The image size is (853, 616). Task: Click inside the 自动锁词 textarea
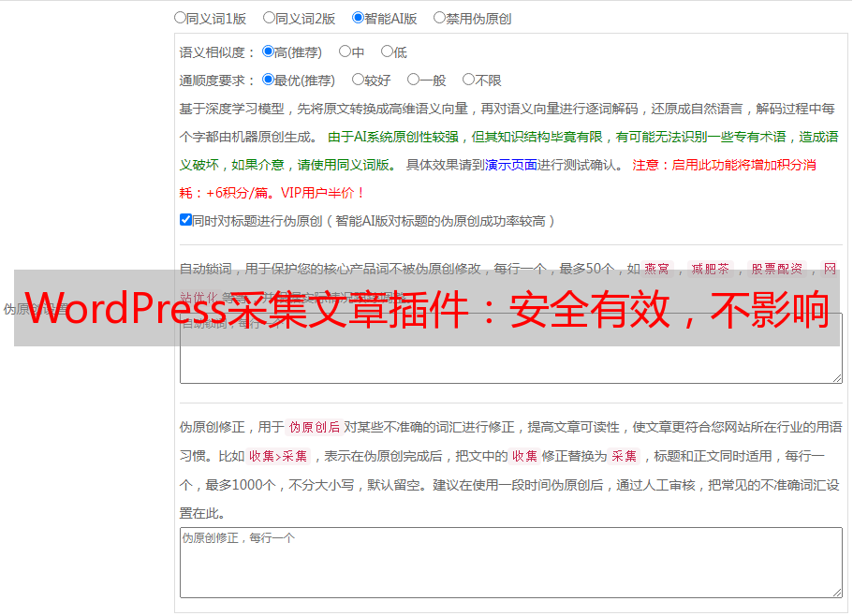pyautogui.click(x=511, y=348)
